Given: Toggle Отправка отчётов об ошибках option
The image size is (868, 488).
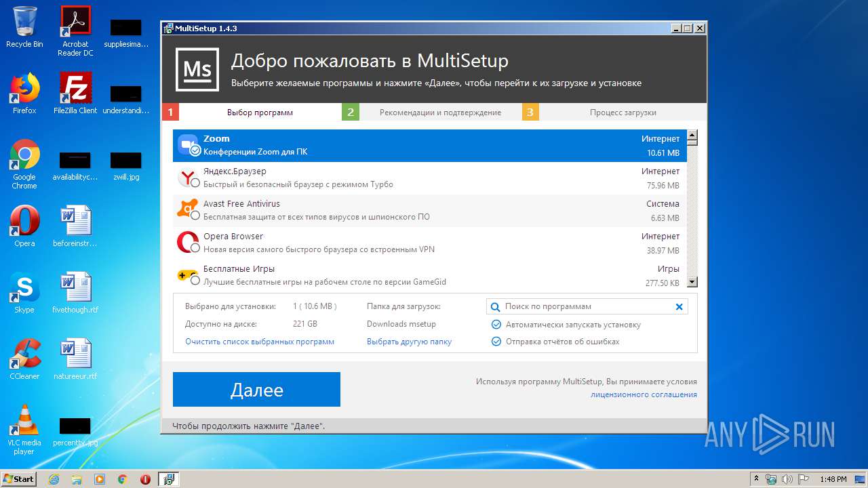Looking at the screenshot, I should [x=496, y=342].
